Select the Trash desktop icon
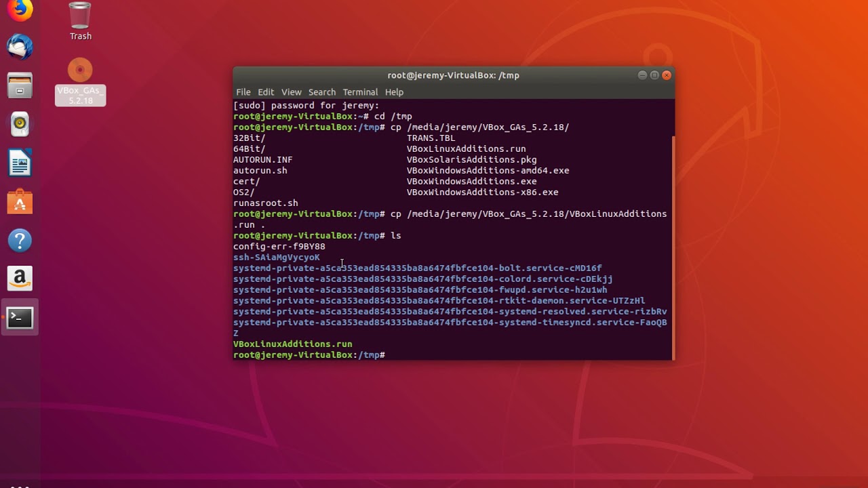The width and height of the screenshot is (868, 488). (x=80, y=21)
